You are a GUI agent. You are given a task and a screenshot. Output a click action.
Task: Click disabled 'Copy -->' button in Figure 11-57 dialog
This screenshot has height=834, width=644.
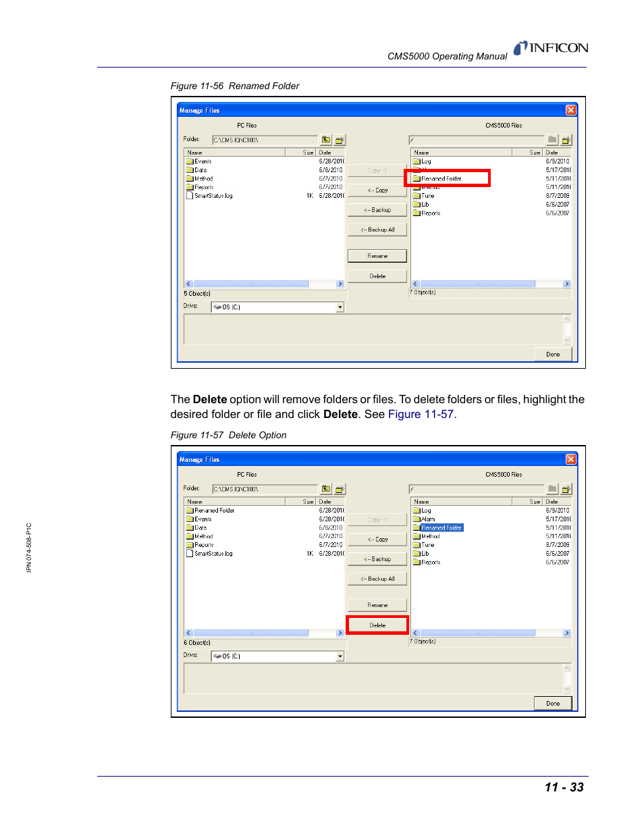click(377, 520)
